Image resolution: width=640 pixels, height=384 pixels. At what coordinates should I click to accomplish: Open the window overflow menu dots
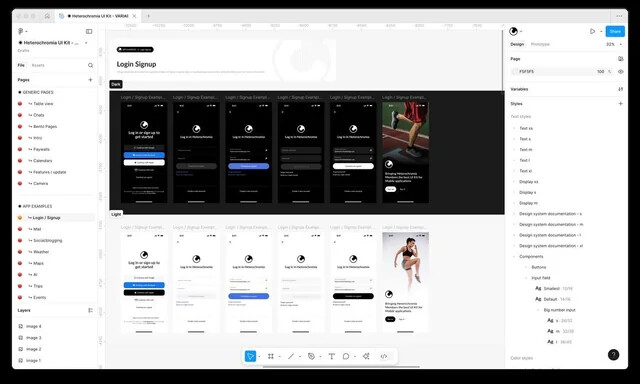tap(619, 16)
